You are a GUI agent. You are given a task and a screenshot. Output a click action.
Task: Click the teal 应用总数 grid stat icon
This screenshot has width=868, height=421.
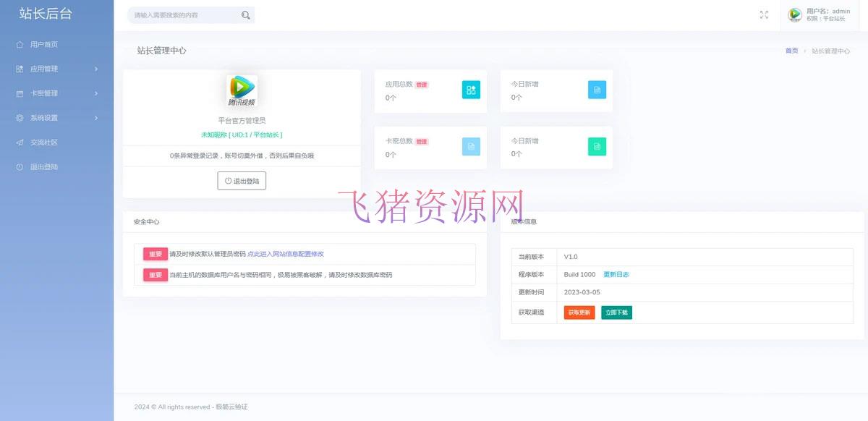point(471,90)
